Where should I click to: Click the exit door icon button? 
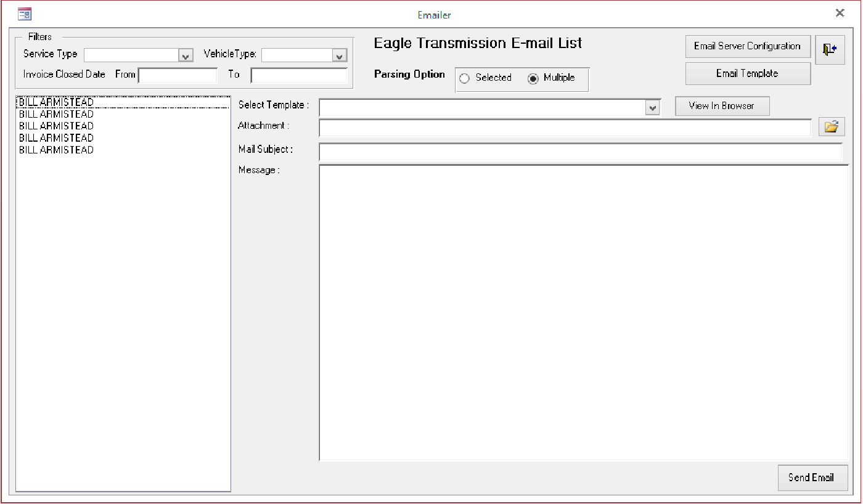pyautogui.click(x=830, y=49)
